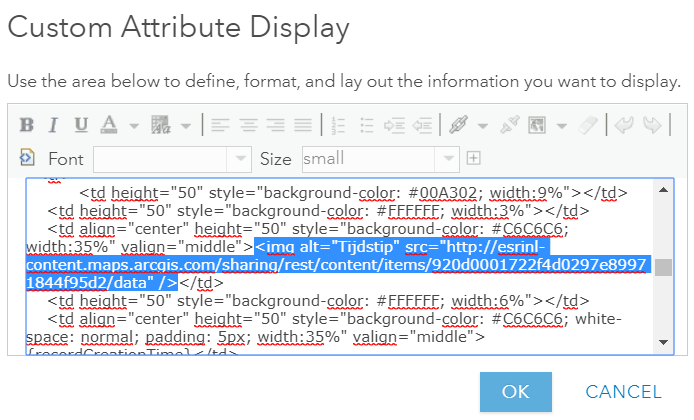Undo the last edit
The height and width of the screenshot is (420, 694).
click(x=624, y=125)
